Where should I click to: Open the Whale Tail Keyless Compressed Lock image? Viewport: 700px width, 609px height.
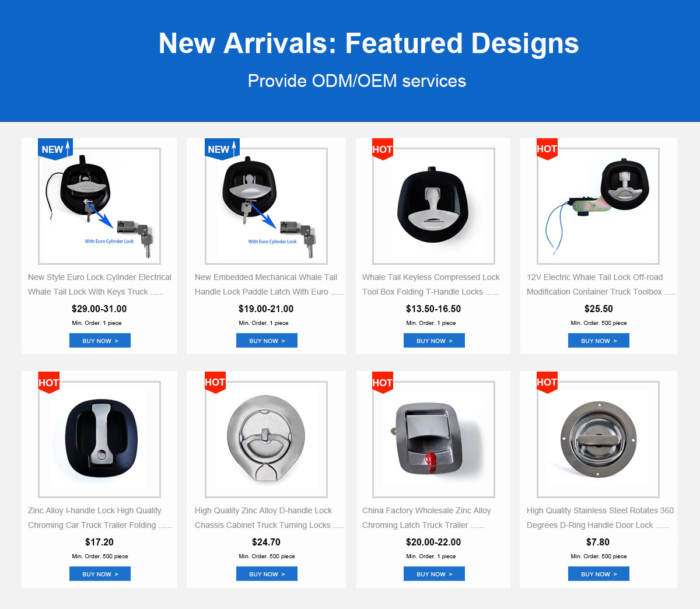pos(433,206)
